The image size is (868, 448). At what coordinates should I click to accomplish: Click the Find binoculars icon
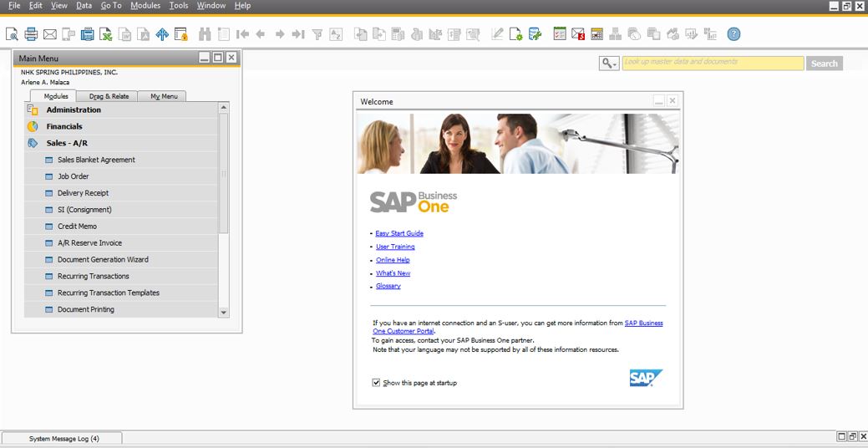click(x=205, y=34)
